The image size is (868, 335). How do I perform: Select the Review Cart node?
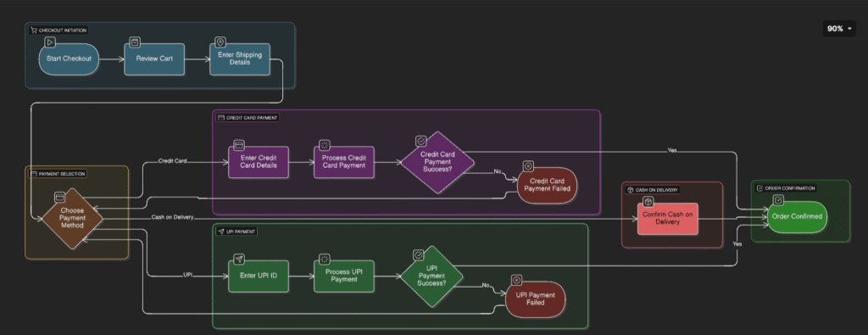click(x=154, y=59)
